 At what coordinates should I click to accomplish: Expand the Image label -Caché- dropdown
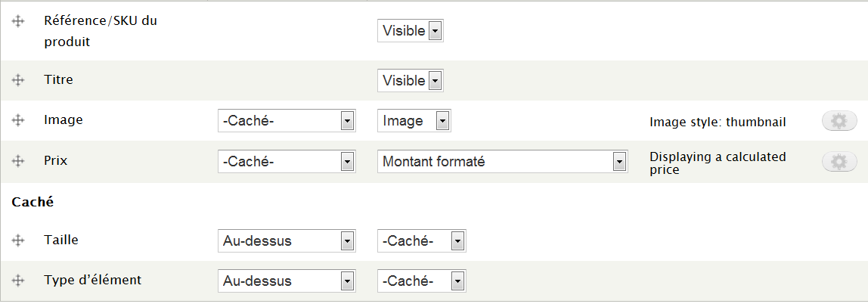286,121
